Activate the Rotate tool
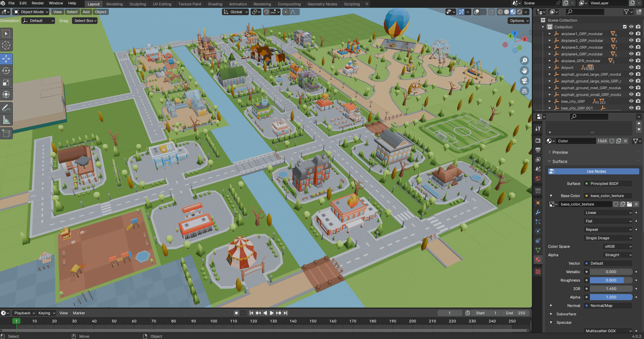Viewport: 644px width, 339px height. click(6, 71)
